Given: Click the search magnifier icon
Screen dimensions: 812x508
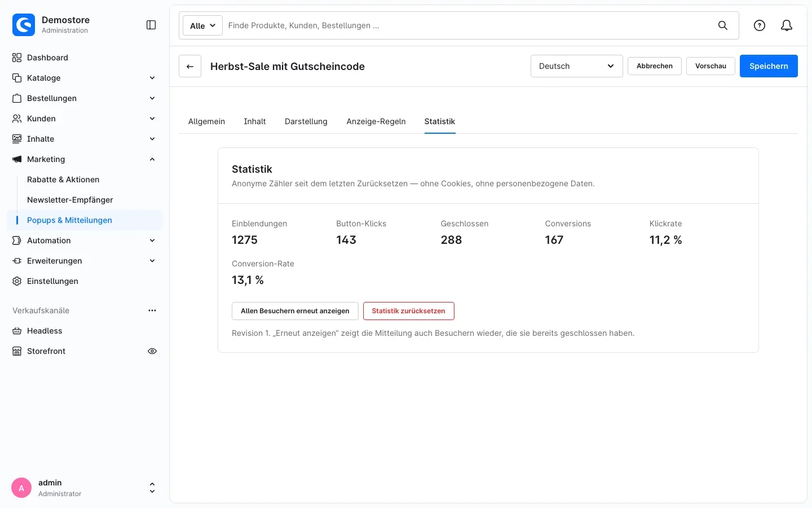Looking at the screenshot, I should click(x=722, y=25).
